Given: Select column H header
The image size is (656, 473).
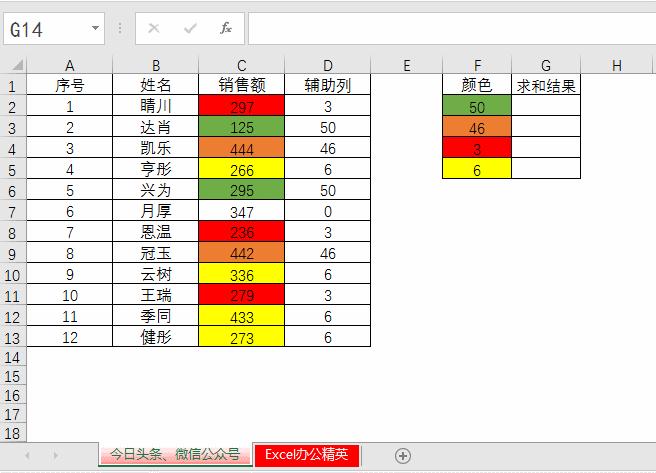Looking at the screenshot, I should pyautogui.click(x=617, y=65).
